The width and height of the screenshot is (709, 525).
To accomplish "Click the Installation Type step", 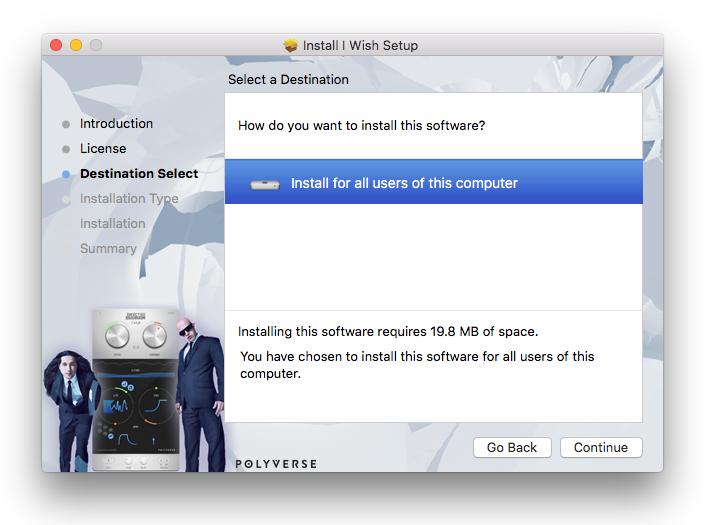I will pyautogui.click(x=129, y=199).
